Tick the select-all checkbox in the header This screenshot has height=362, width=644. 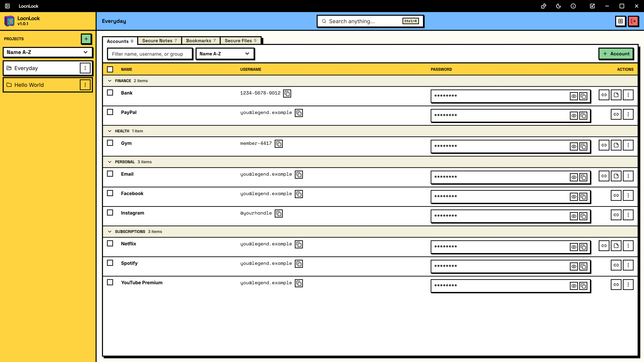pyautogui.click(x=110, y=69)
